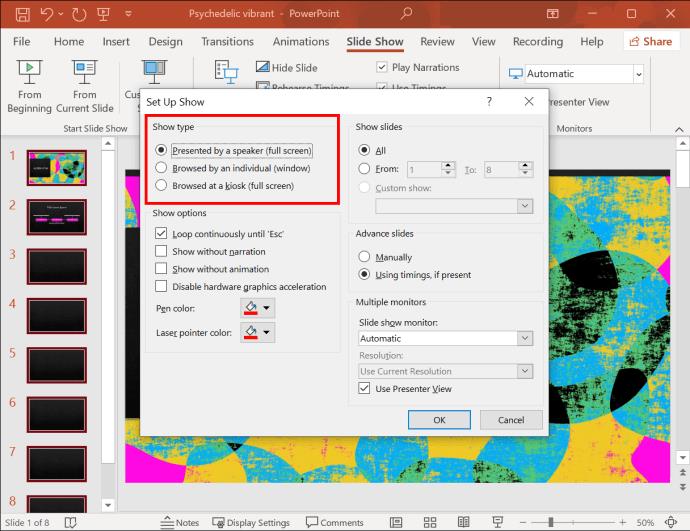The height and width of the screenshot is (531, 690).
Task: Switch to the Insert tab
Action: 116,41
